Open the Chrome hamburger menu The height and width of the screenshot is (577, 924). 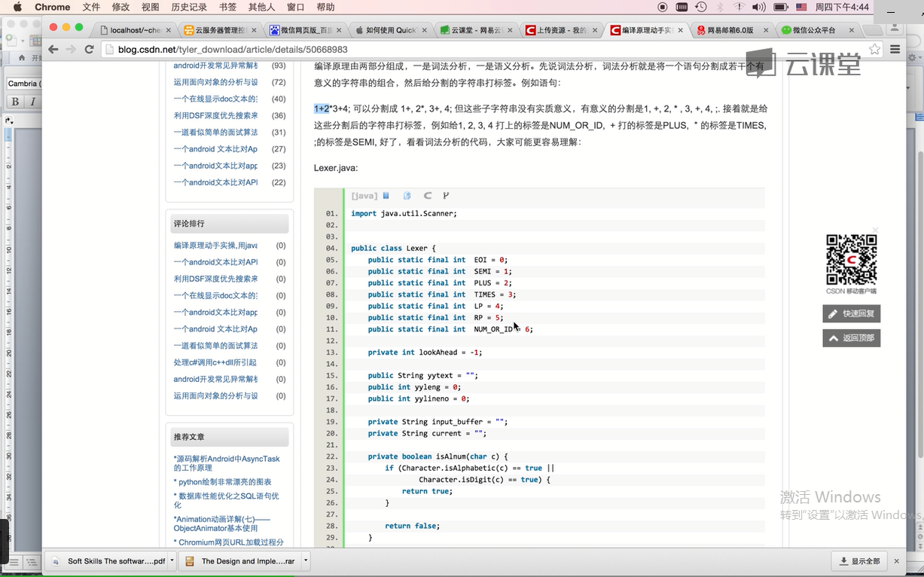click(895, 50)
